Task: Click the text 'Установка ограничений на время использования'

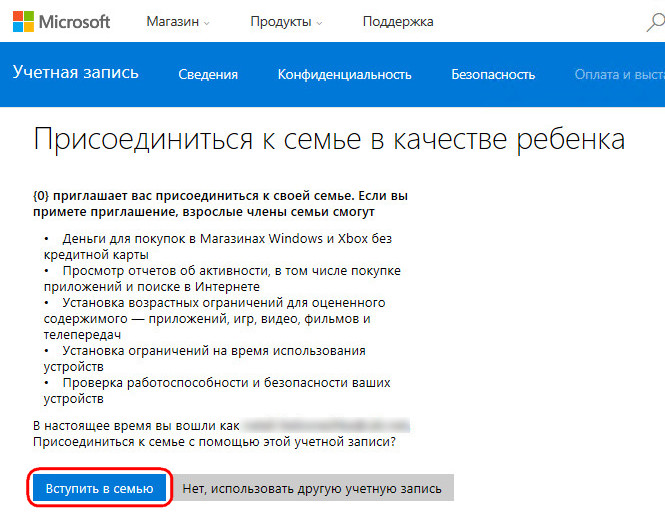Action: coord(214,351)
